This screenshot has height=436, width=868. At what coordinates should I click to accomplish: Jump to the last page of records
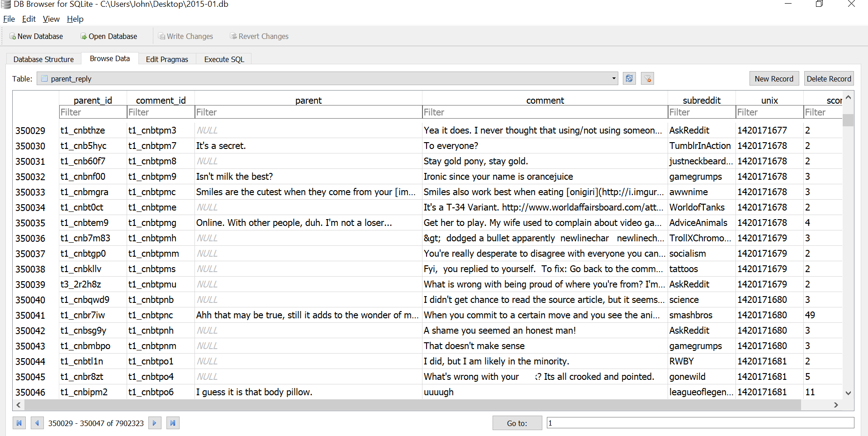(173, 423)
